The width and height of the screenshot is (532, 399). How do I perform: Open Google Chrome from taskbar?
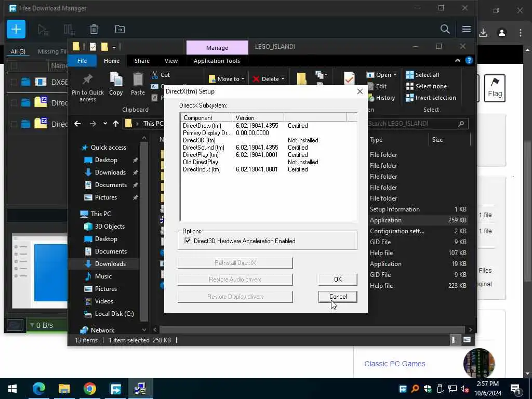coord(89,389)
